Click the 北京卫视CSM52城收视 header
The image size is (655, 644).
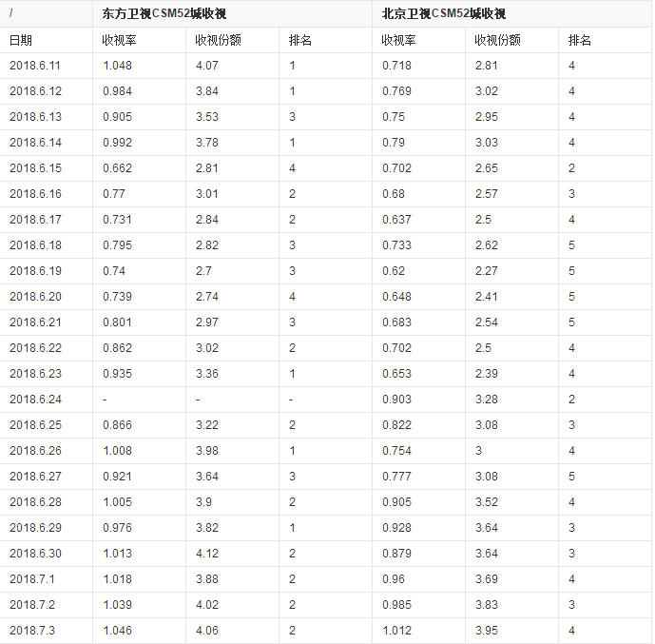pos(444,13)
